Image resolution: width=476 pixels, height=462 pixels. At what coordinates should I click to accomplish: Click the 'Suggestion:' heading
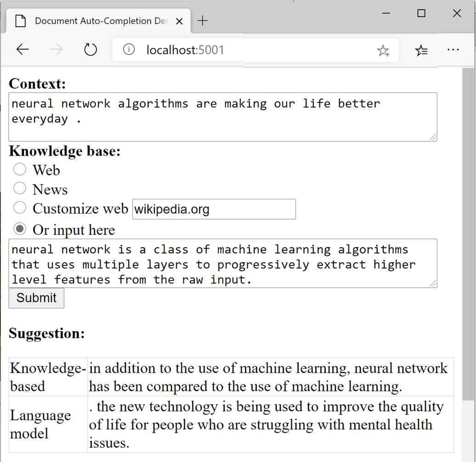tap(47, 333)
